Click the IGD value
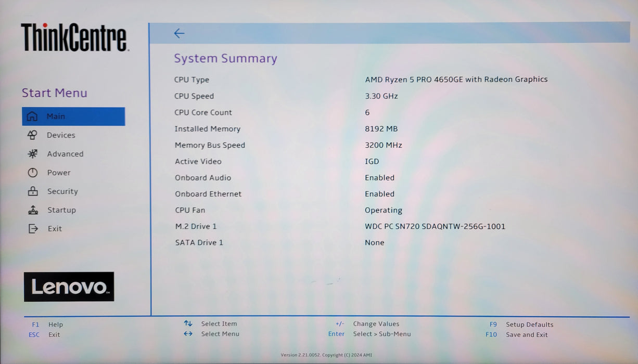 (x=372, y=162)
